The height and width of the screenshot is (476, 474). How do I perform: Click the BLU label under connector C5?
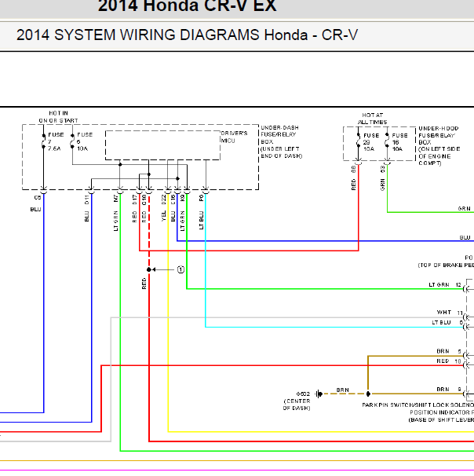(35, 210)
